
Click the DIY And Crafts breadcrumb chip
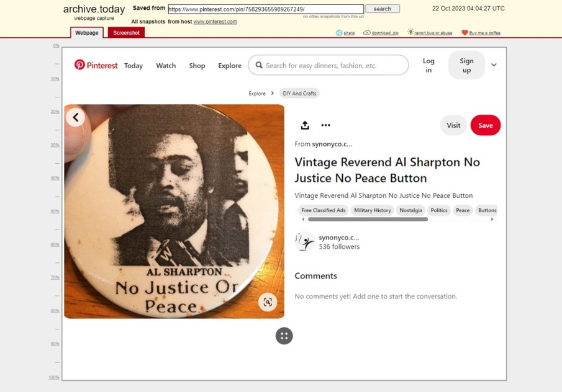(x=300, y=94)
